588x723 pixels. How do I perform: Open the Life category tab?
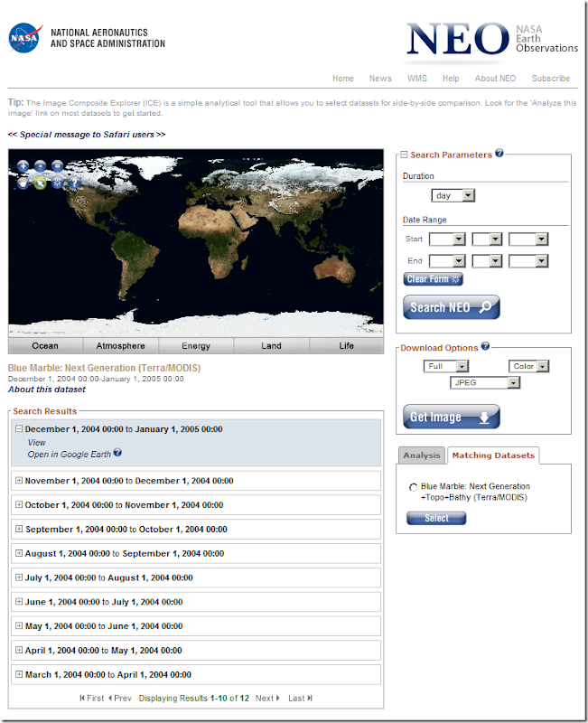[347, 346]
